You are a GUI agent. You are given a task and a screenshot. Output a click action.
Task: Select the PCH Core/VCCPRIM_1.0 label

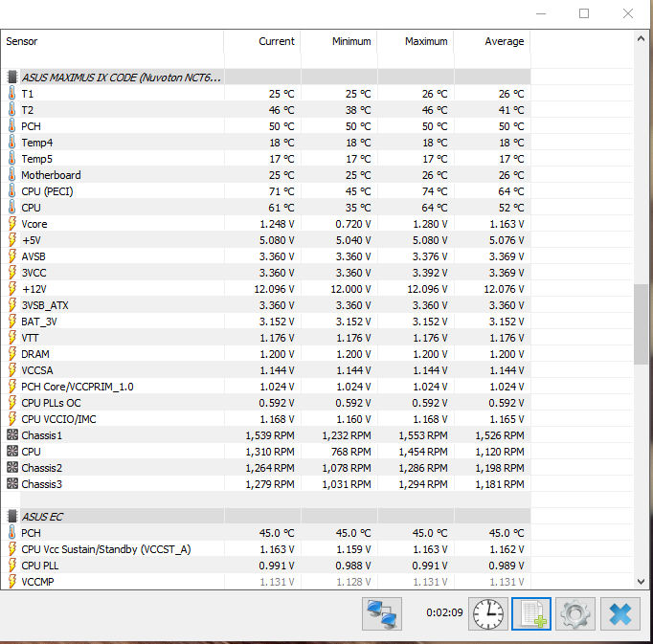[x=78, y=387]
